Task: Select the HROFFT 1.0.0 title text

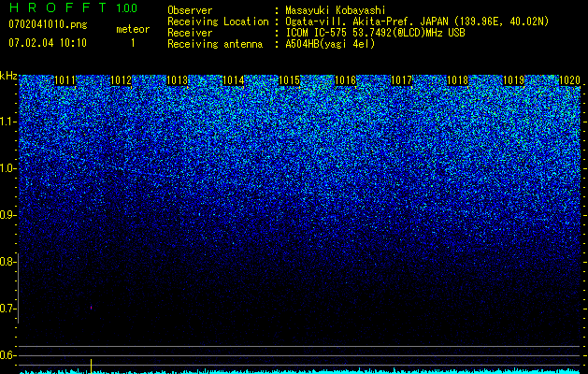Action: (73, 7)
